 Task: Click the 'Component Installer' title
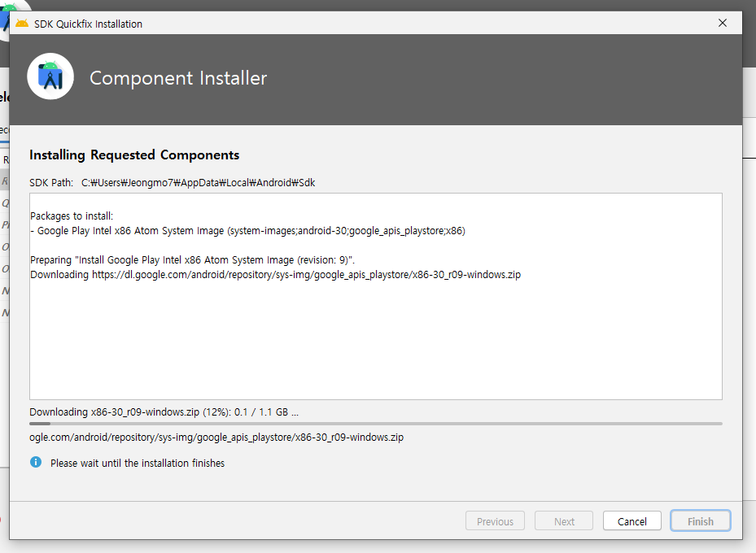click(178, 78)
